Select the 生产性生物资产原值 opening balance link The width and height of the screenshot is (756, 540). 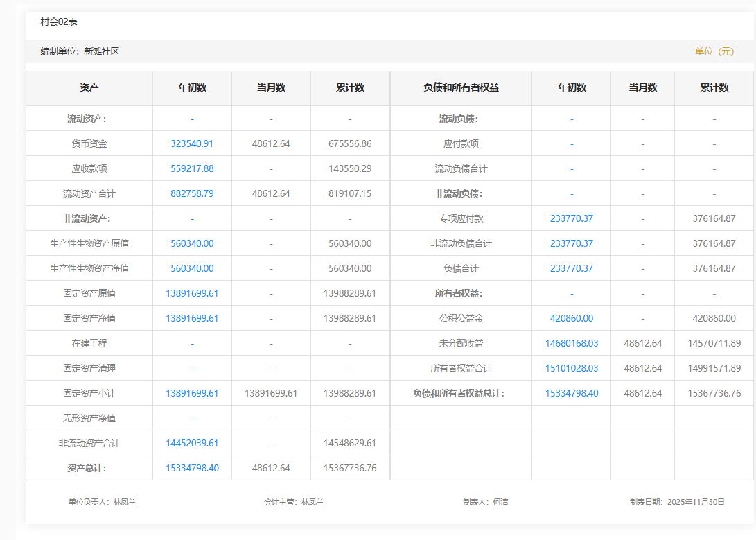point(192,243)
